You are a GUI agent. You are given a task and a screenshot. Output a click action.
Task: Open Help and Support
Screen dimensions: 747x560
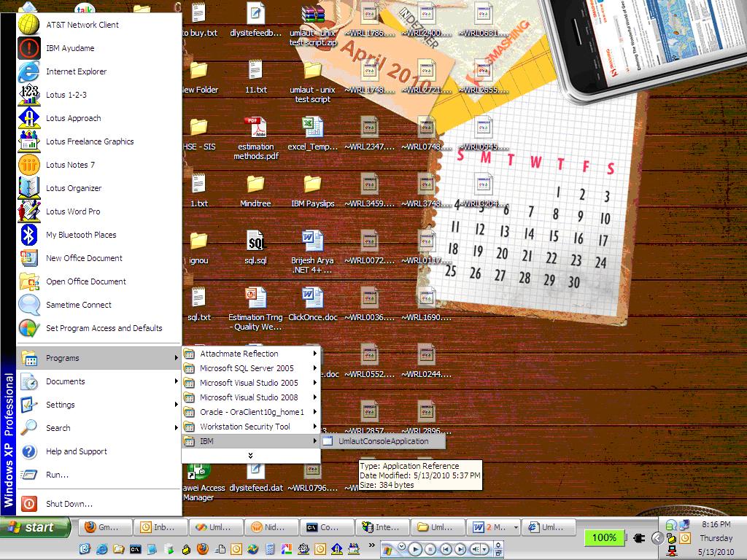99,451
